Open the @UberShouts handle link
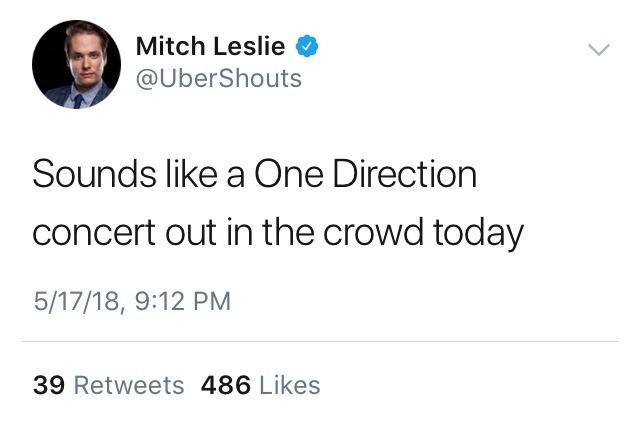The width and height of the screenshot is (640, 425). pyautogui.click(x=218, y=78)
